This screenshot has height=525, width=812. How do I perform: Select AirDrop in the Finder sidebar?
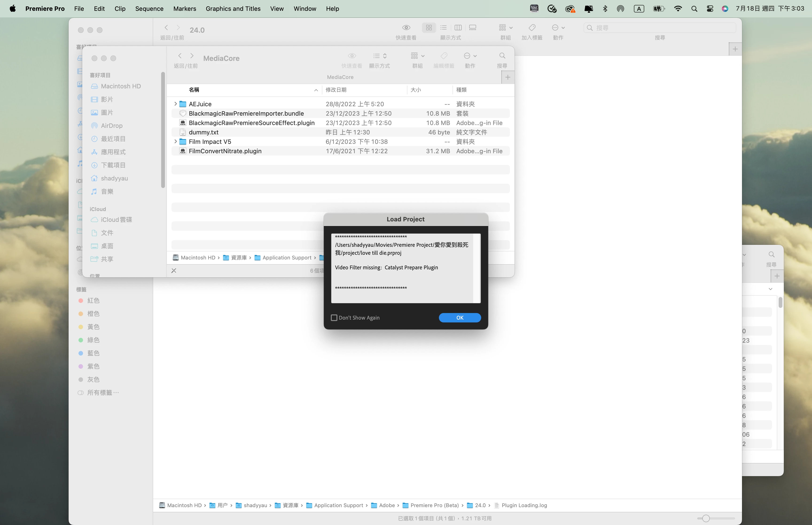tap(111, 126)
